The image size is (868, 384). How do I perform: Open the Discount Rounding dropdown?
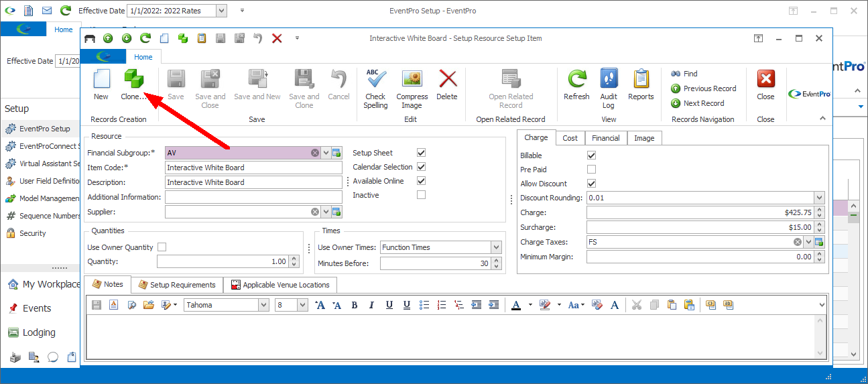pyautogui.click(x=819, y=198)
